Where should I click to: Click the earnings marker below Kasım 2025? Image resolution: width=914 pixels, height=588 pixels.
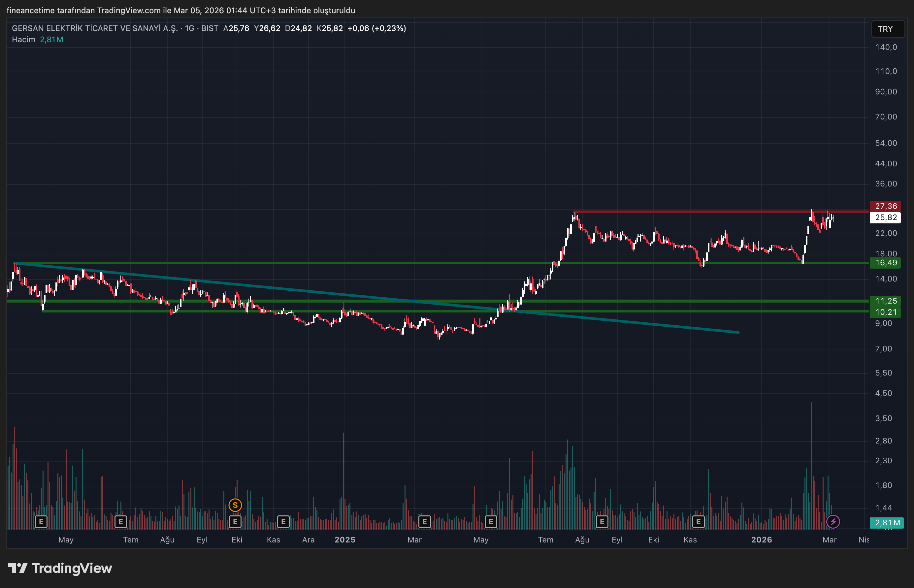tap(698, 522)
